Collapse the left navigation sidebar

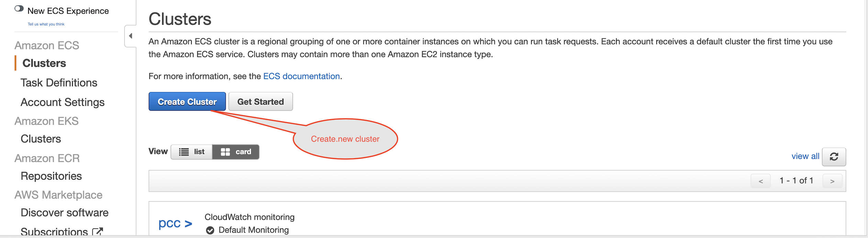[x=130, y=35]
